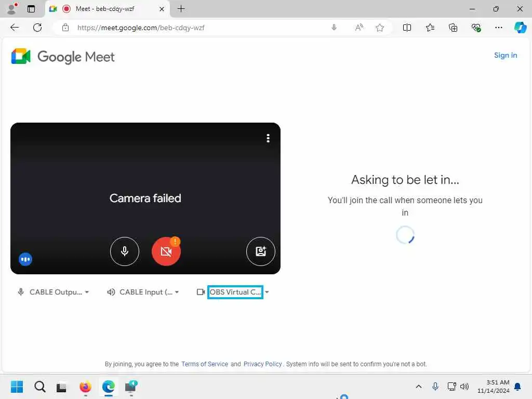
Task: Toggle the red camera-off button
Action: tap(166, 251)
